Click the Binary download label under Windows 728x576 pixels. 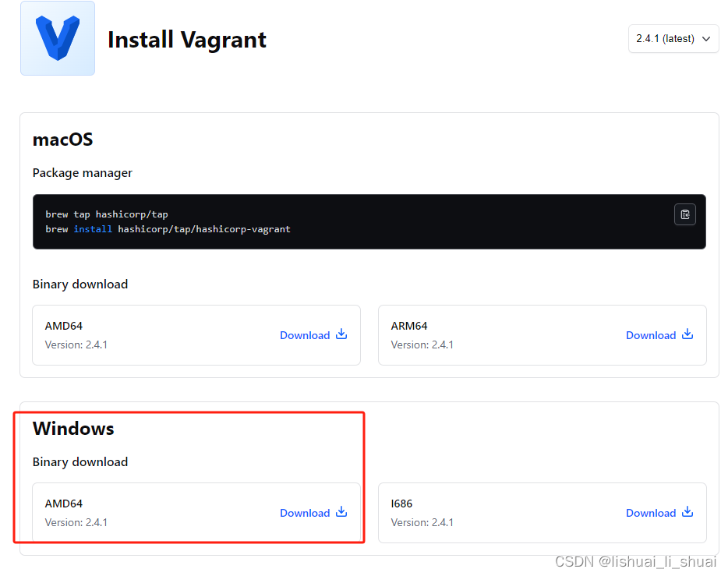pyautogui.click(x=80, y=461)
